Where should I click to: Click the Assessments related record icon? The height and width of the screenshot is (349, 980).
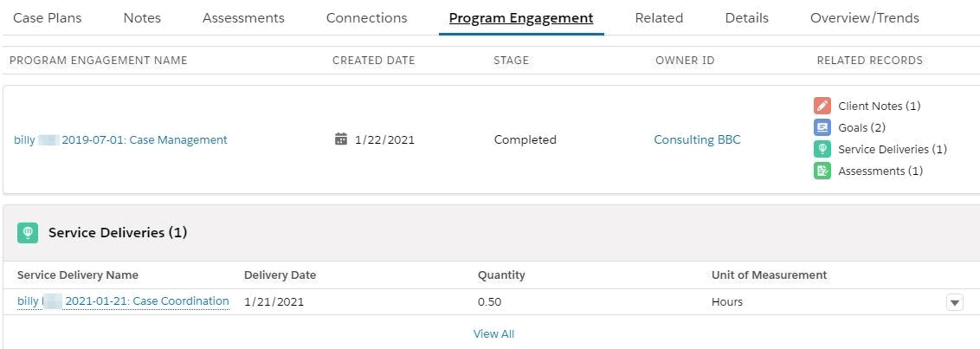pos(822,171)
